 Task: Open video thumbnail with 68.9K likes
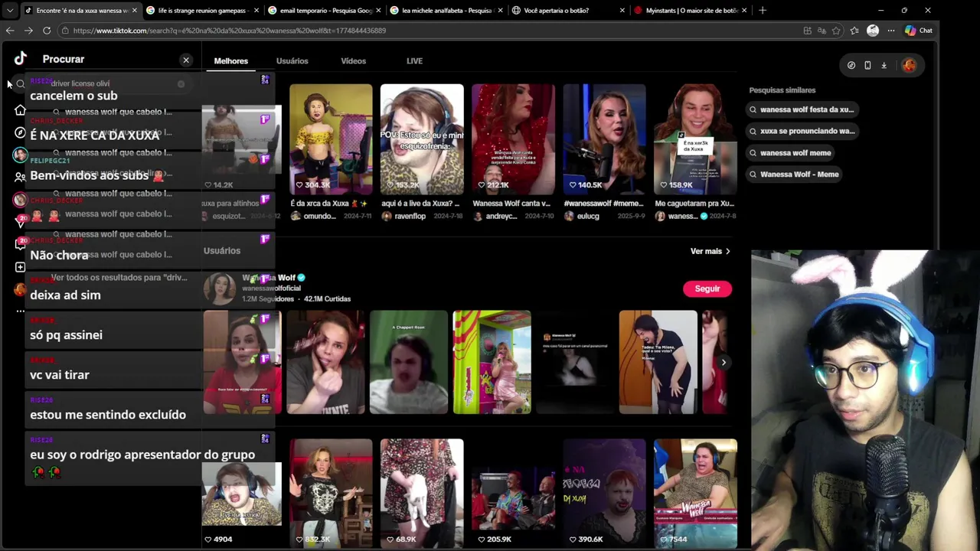coord(422,494)
